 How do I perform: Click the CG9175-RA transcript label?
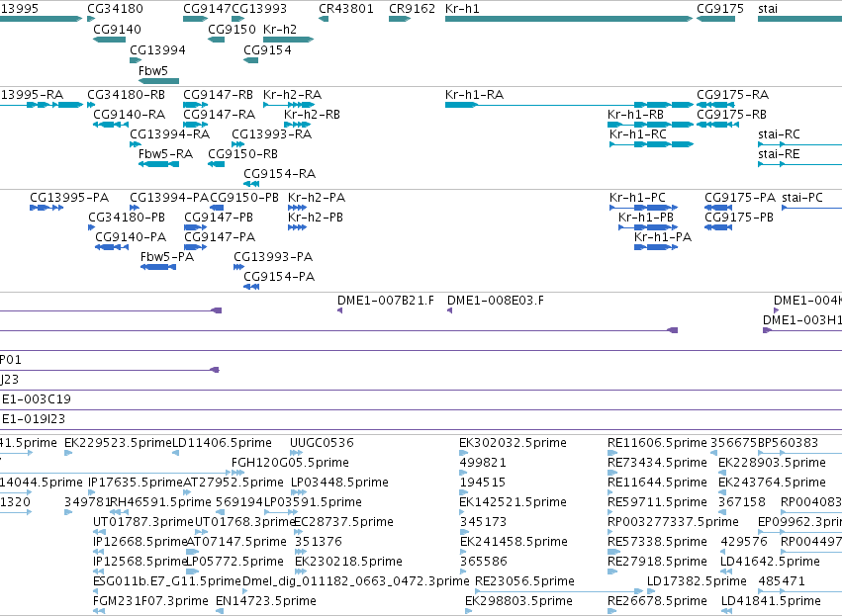pos(732,95)
